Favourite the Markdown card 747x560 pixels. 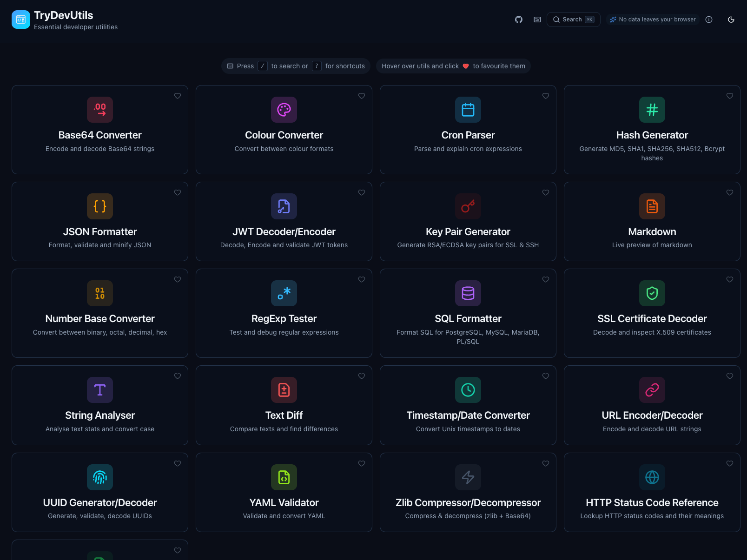[730, 192]
